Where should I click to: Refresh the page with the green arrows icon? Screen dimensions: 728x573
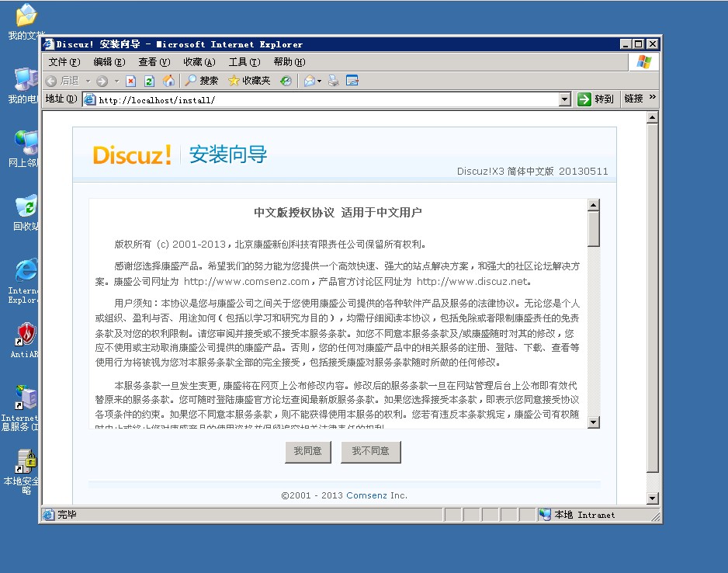point(149,81)
